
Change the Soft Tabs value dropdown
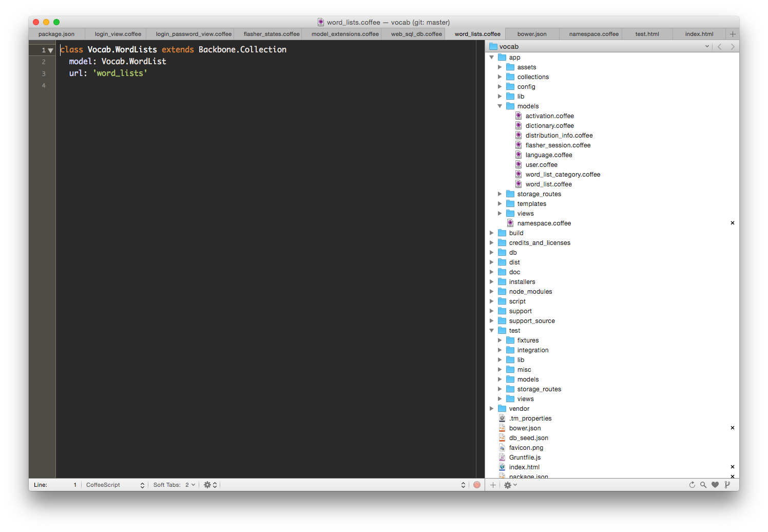coord(189,484)
